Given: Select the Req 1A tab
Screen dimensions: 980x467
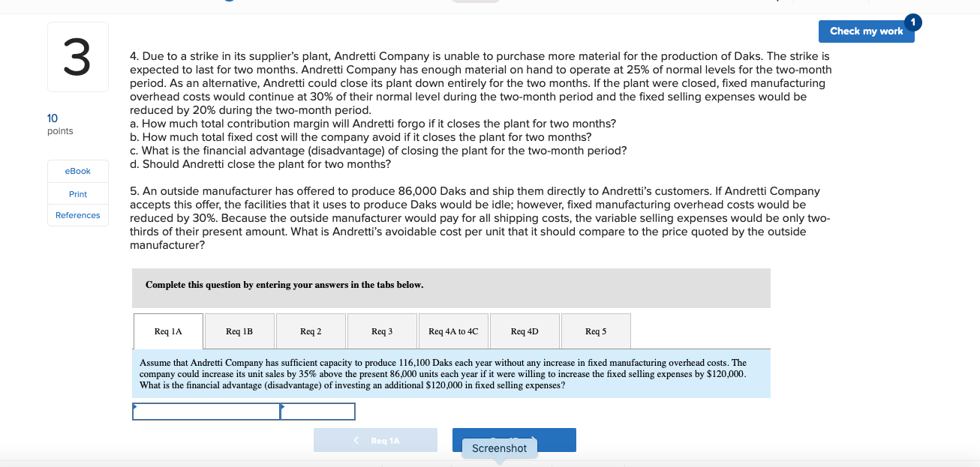Looking at the screenshot, I should point(168,331).
